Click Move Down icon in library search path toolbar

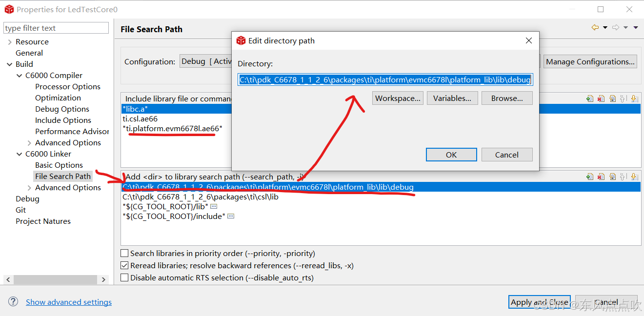coord(634,177)
